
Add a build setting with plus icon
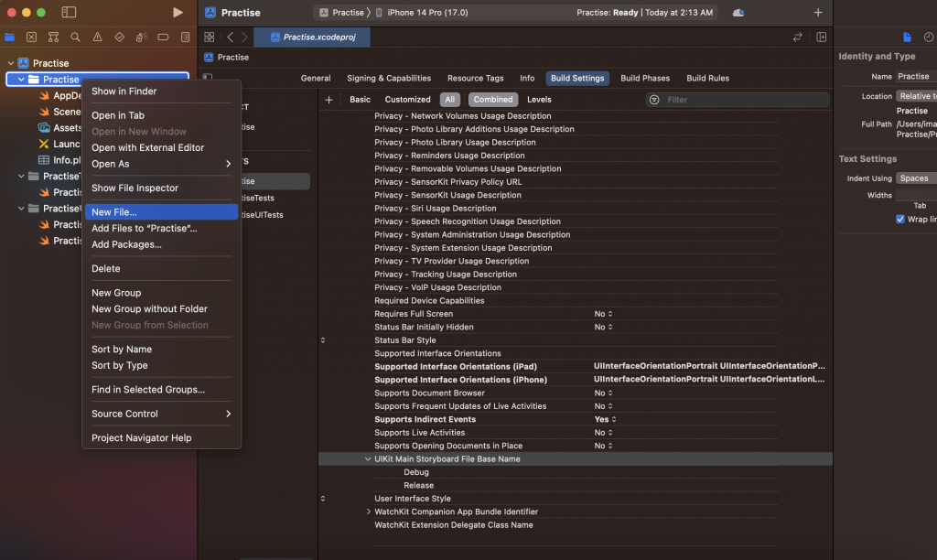pyautogui.click(x=328, y=100)
